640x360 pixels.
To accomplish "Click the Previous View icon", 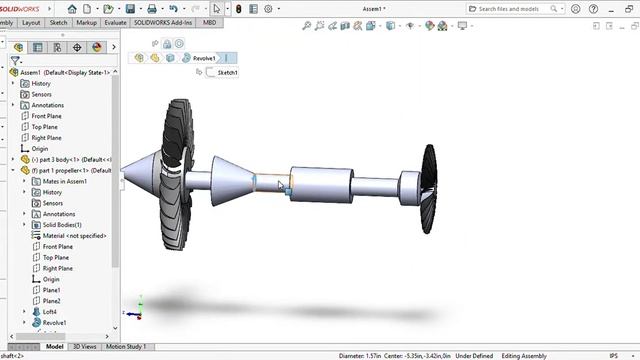I will (332, 26).
